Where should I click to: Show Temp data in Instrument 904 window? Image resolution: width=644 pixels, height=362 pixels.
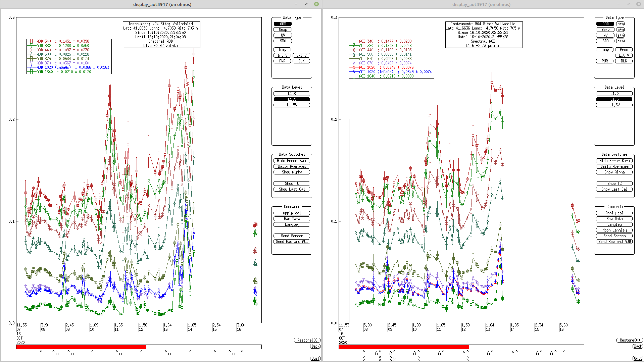[x=605, y=50]
